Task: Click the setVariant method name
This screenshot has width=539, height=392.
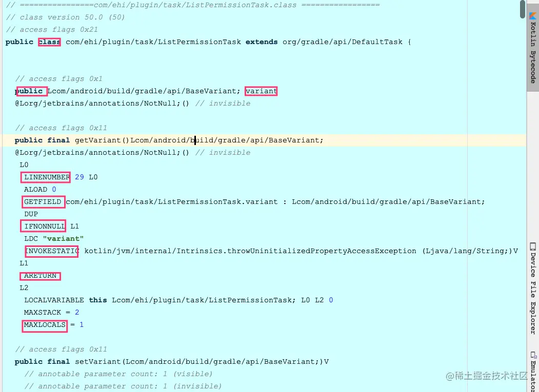Action: (97, 362)
